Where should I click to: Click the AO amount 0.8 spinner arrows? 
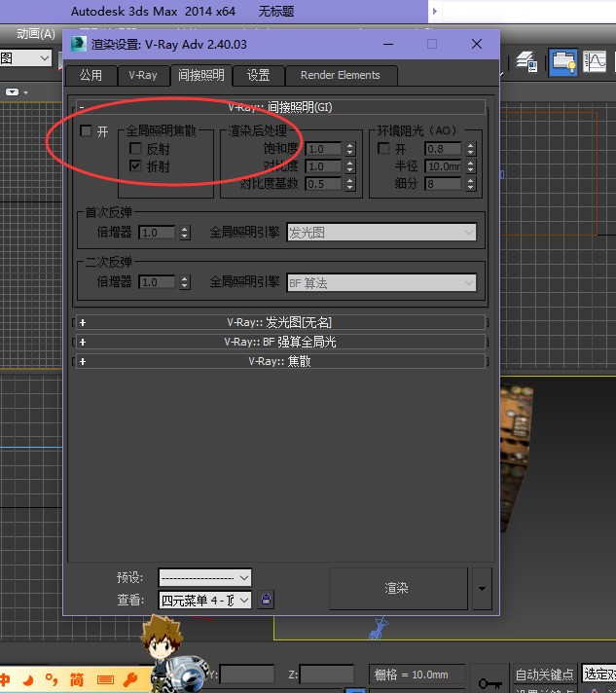point(471,149)
